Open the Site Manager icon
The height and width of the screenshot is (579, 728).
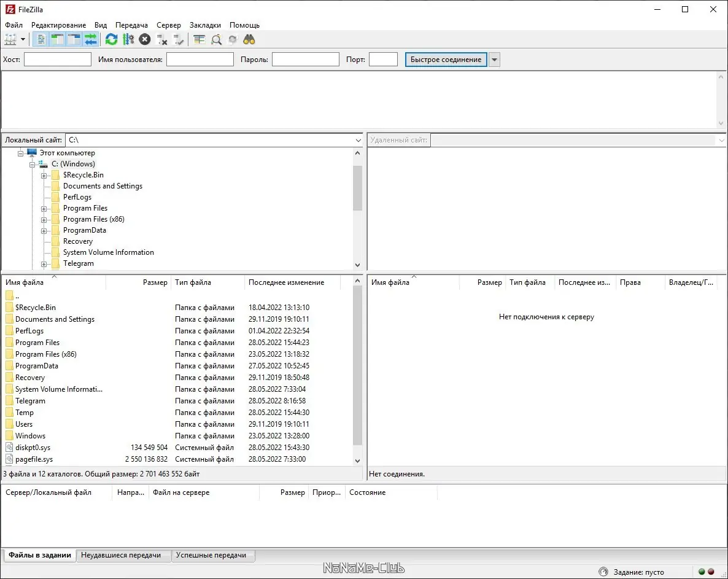pyautogui.click(x=10, y=39)
